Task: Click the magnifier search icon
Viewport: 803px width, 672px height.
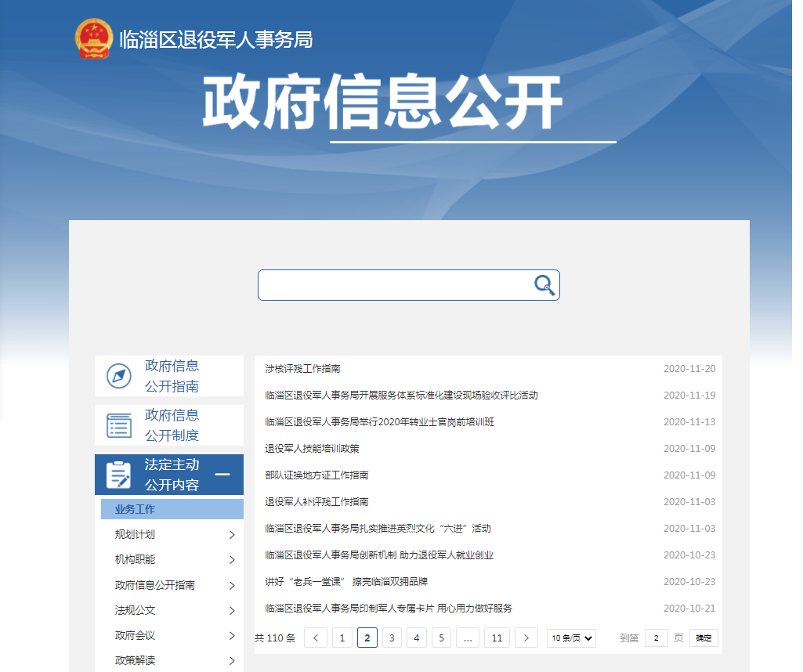Action: (544, 285)
